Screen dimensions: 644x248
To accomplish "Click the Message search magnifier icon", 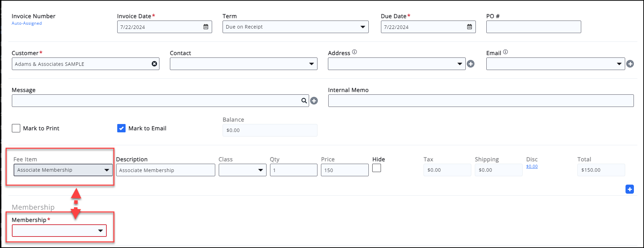I will click(304, 101).
